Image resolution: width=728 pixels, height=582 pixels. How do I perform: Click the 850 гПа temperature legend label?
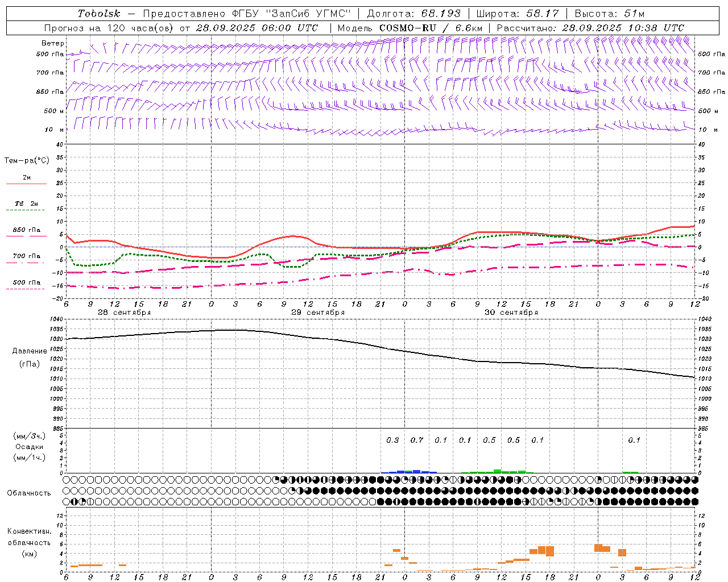tap(27, 230)
